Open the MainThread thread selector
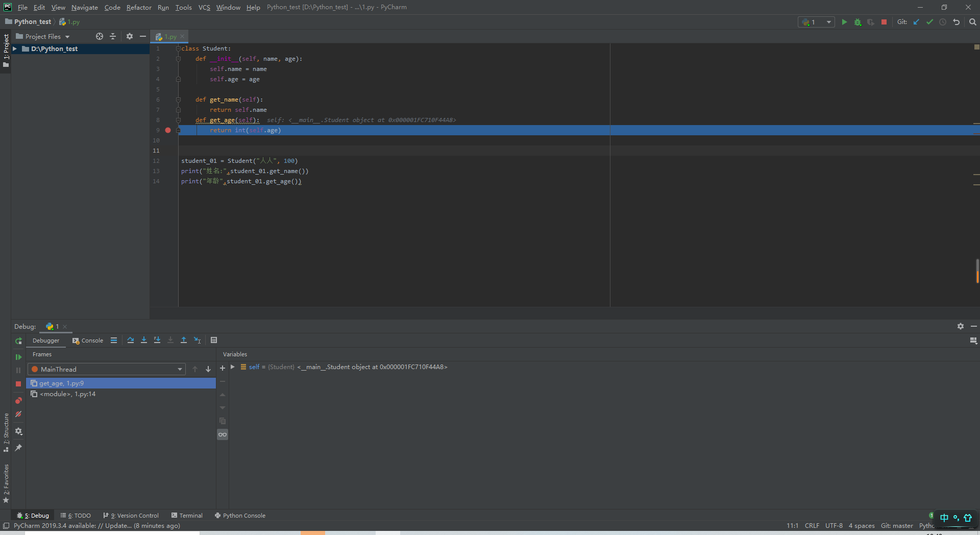This screenshot has width=980, height=535. 106,369
